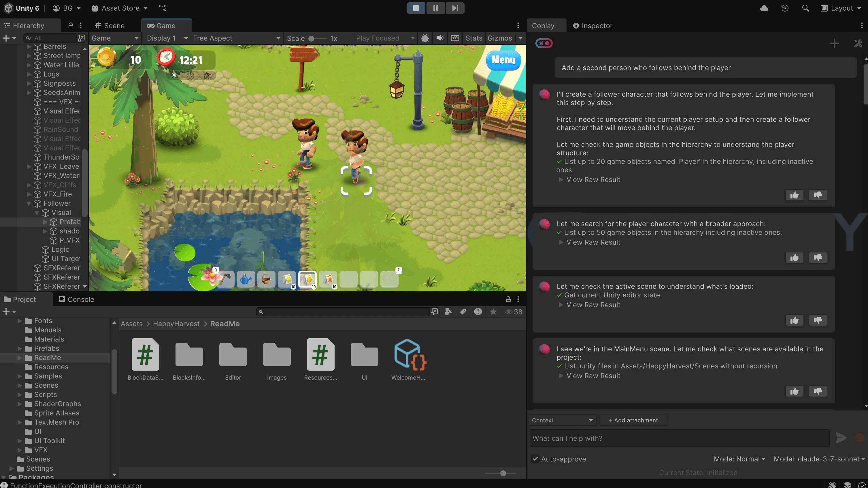Open the version control icon beside Asset Store
This screenshot has width=868, height=488.
163,8
